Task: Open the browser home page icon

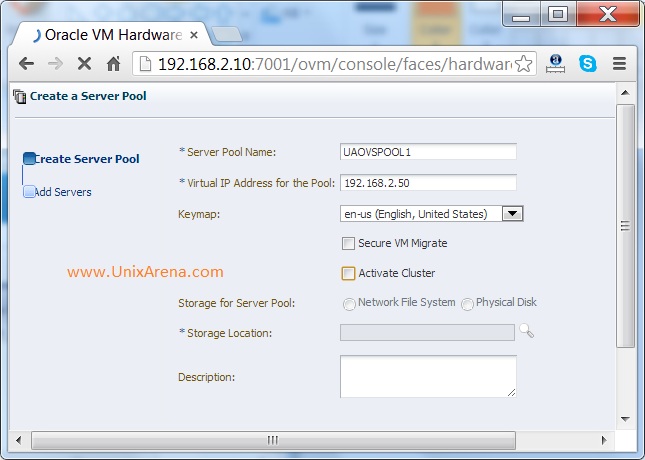Action: click(x=114, y=64)
